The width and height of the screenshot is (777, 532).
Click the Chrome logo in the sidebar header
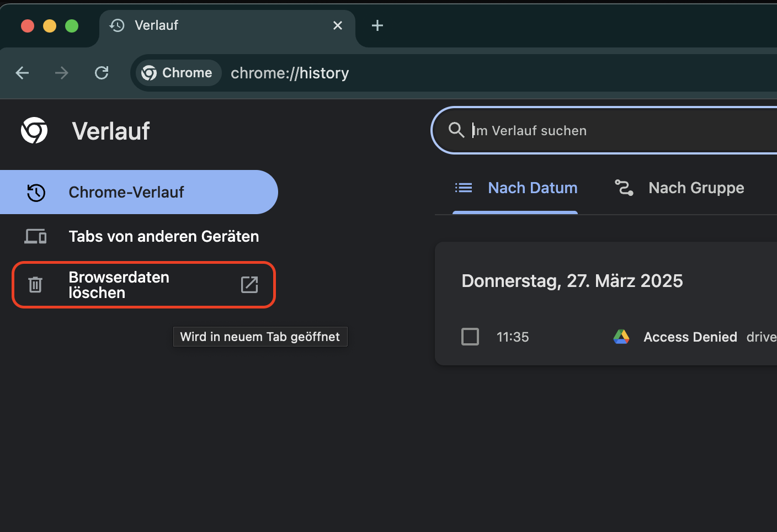point(34,130)
